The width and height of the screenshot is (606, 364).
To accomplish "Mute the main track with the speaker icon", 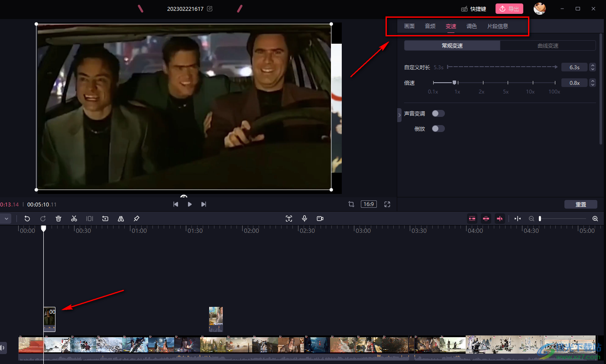I will coord(3,347).
